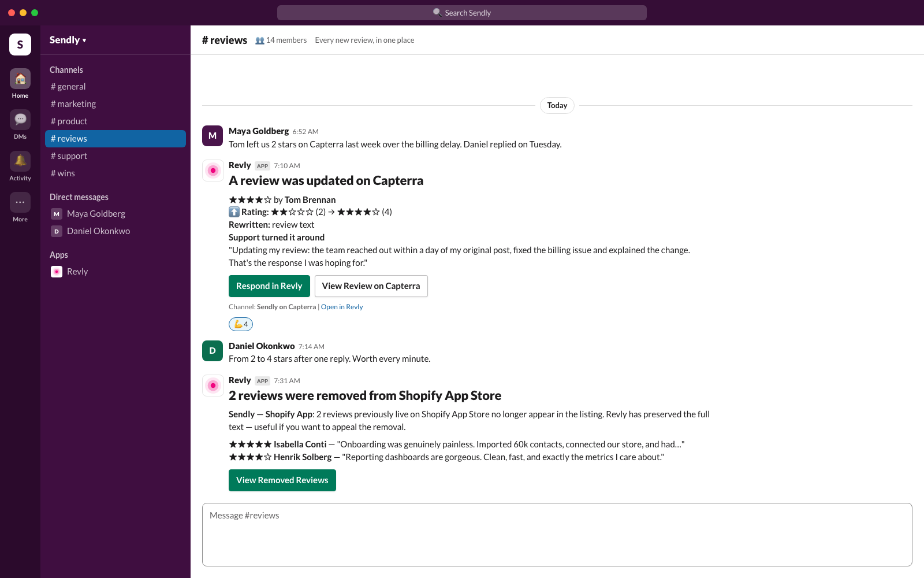This screenshot has height=578, width=924.
Task: Click the 7:31 AM message timestamp
Action: click(287, 381)
